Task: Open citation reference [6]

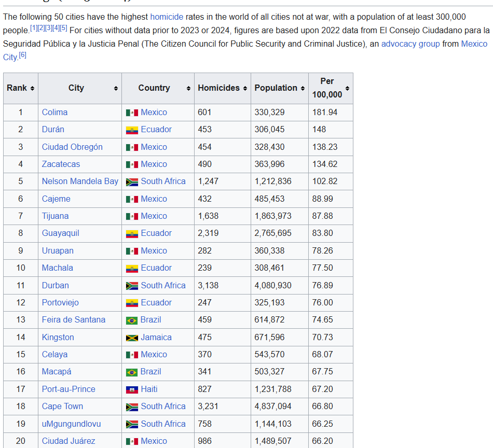Action: coord(23,55)
